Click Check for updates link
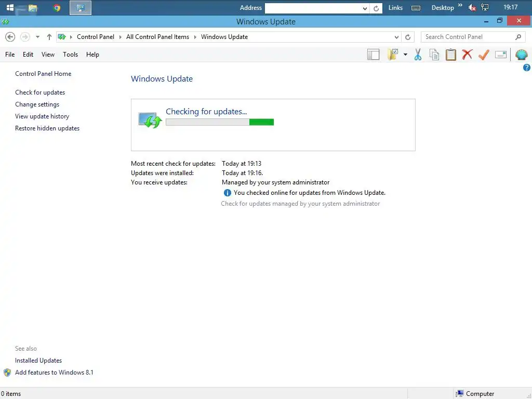532x399 pixels. click(40, 92)
